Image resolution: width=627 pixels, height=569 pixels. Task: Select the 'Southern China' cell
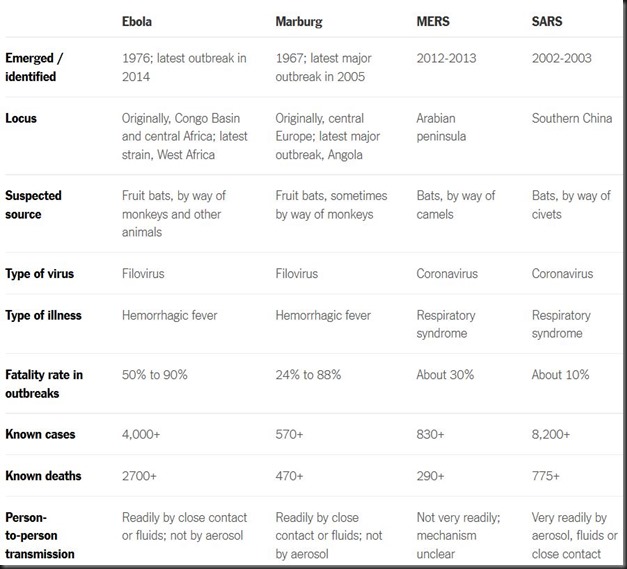pos(572,118)
